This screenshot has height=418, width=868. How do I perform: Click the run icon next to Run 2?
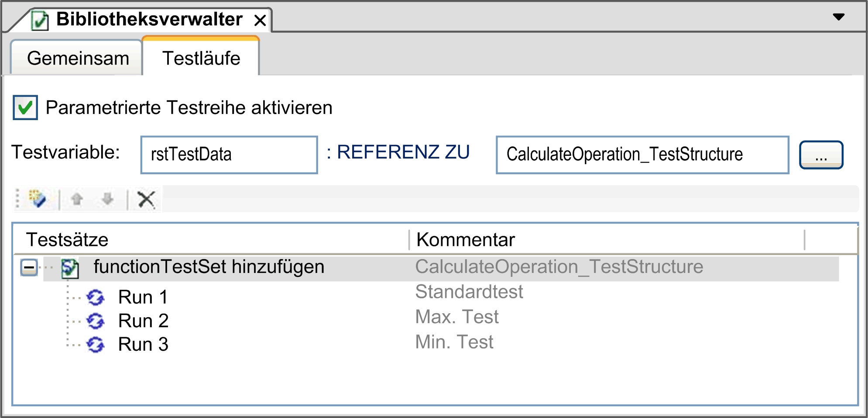pos(96,321)
